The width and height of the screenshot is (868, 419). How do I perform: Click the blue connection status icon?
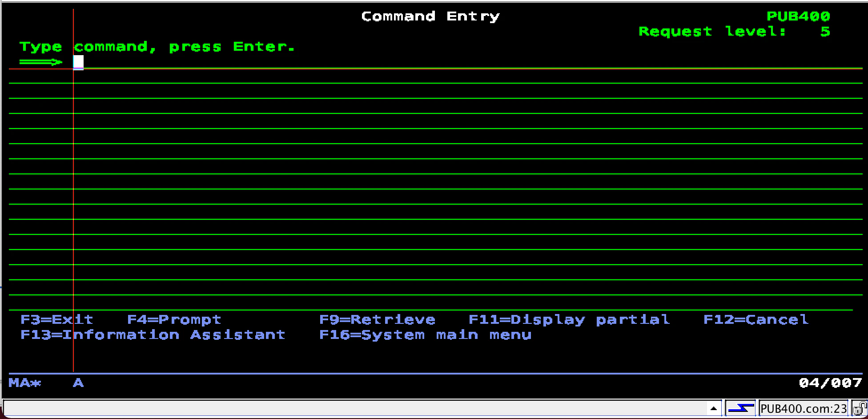[740, 408]
